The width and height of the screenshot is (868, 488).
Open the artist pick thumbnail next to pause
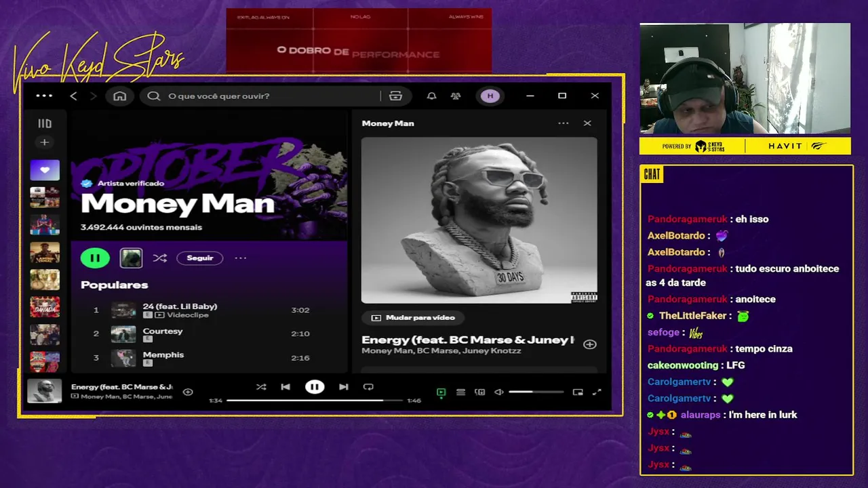click(131, 258)
